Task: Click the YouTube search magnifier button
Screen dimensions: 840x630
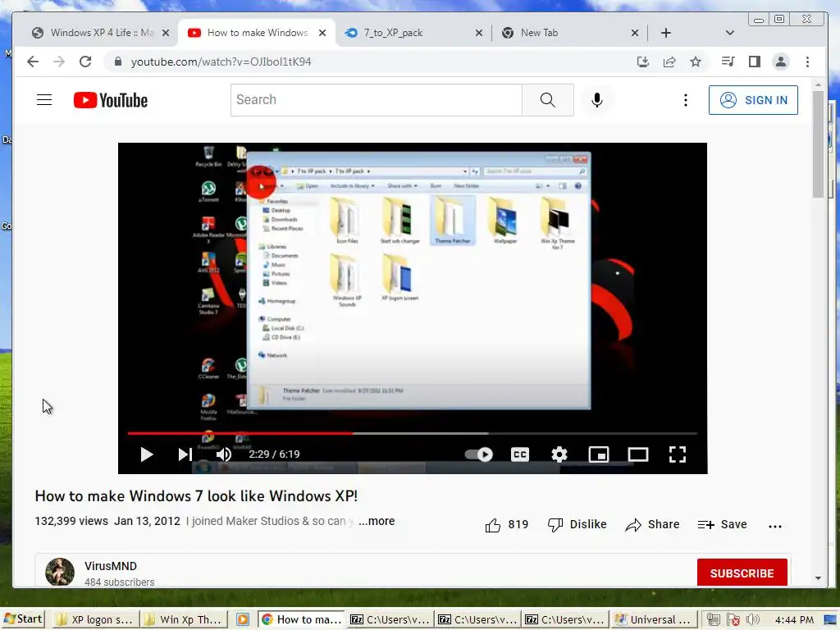Action: [547, 100]
